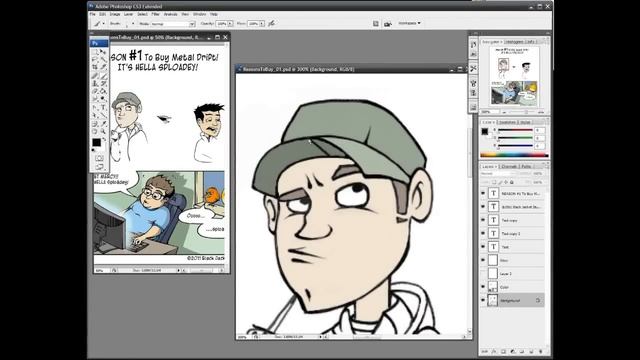The height and width of the screenshot is (360, 640).
Task: Click the delete layer trash icon
Action: 541,351
